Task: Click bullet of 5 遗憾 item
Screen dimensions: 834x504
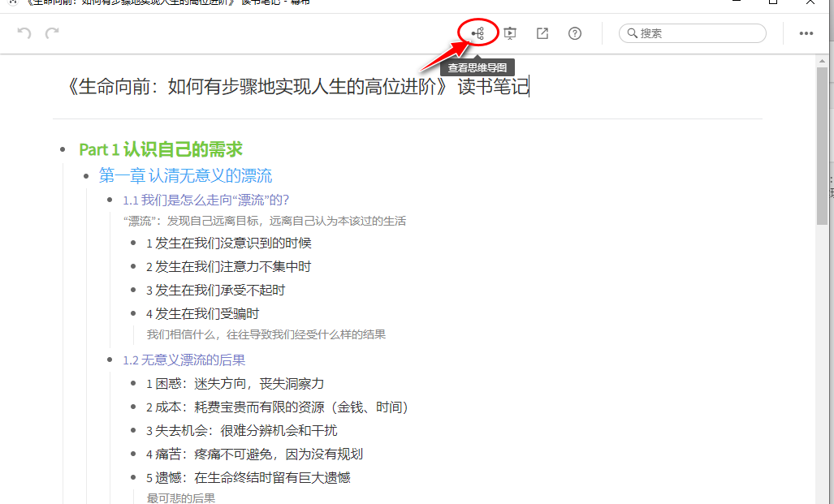Action: [133, 477]
